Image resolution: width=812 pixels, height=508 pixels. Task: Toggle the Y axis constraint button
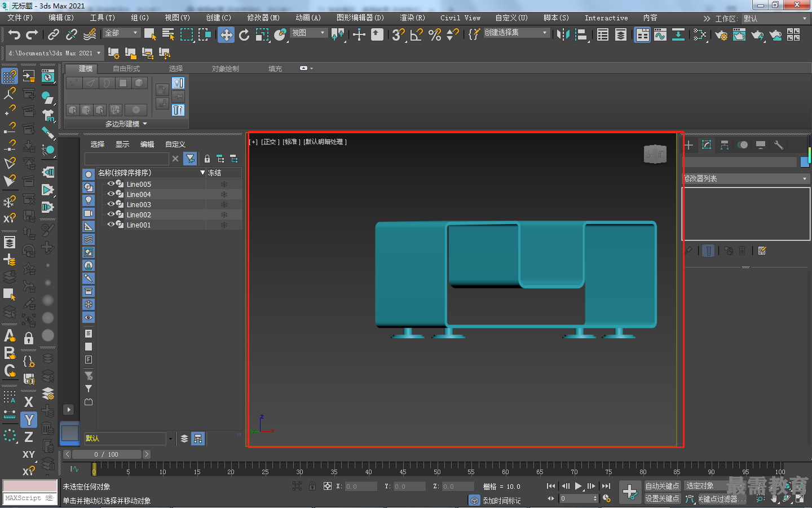[x=29, y=419]
